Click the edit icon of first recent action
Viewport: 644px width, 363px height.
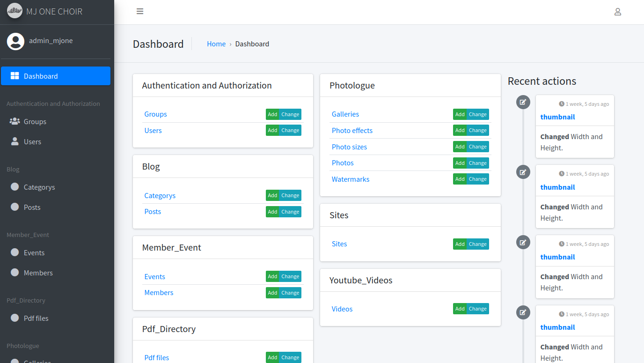tap(523, 102)
